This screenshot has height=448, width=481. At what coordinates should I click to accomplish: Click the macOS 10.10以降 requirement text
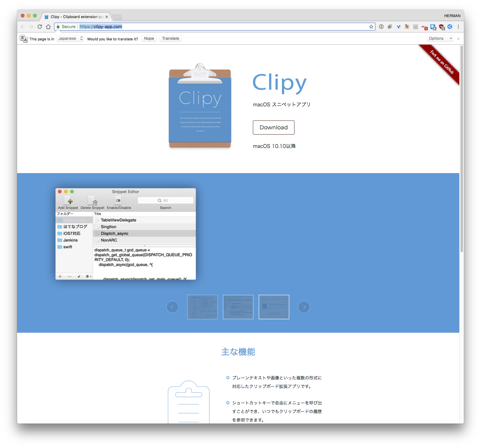pos(274,146)
